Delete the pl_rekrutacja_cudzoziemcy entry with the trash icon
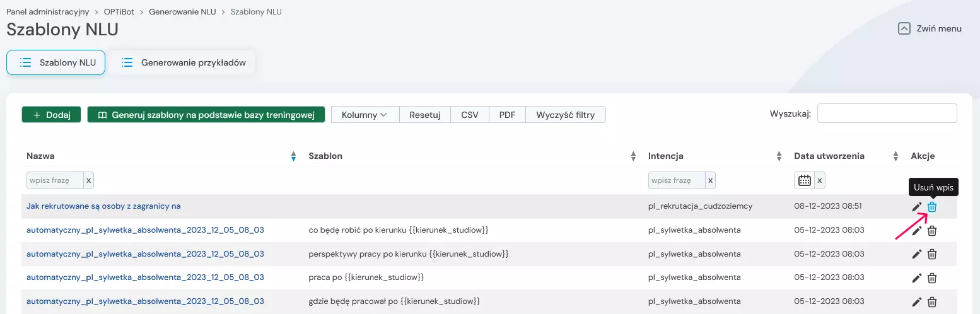This screenshot has height=314, width=980. [932, 207]
